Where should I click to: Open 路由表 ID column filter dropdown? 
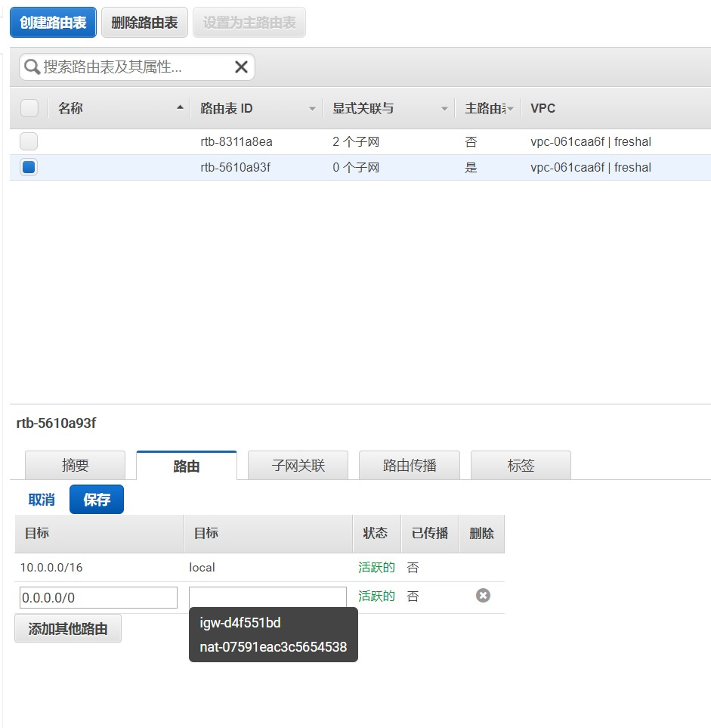[312, 109]
